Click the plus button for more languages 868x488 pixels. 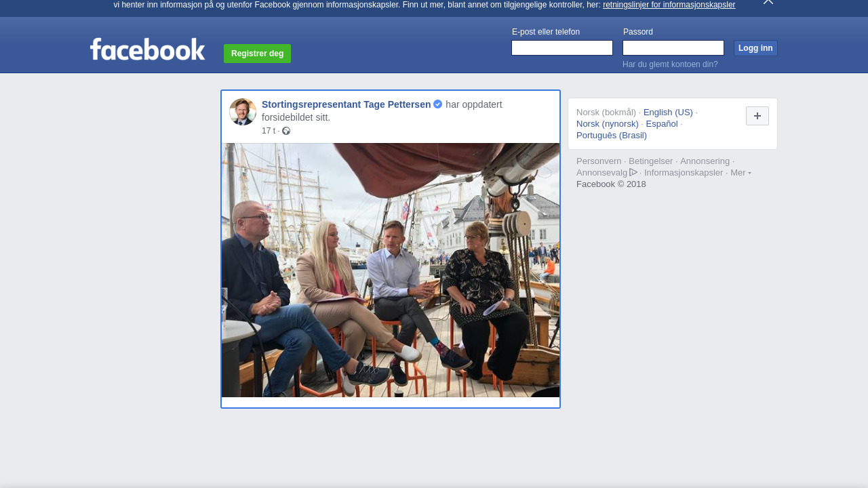pos(757,116)
